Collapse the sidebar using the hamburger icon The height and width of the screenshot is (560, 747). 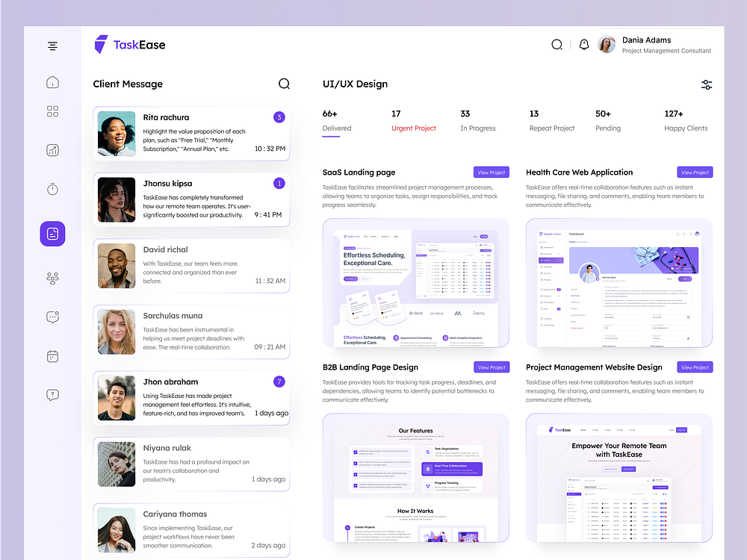click(x=52, y=46)
